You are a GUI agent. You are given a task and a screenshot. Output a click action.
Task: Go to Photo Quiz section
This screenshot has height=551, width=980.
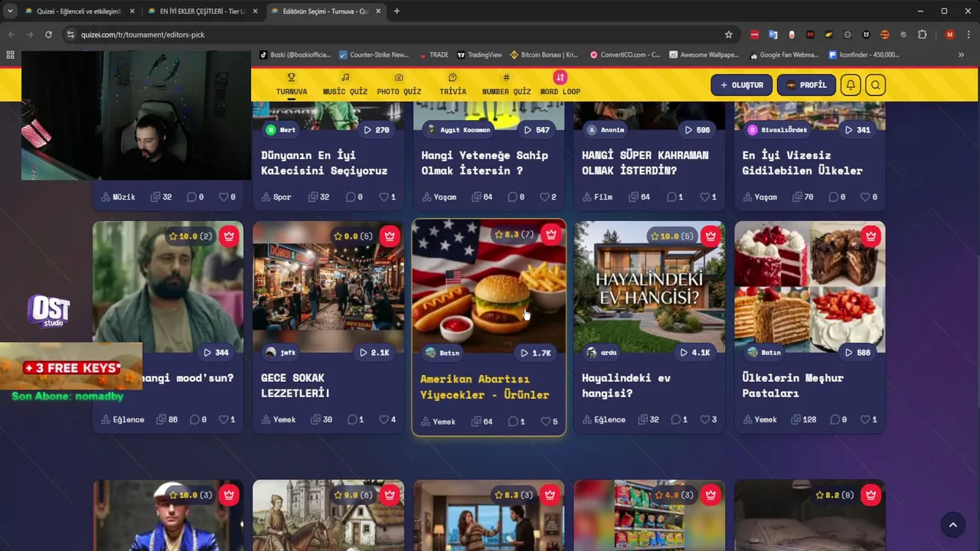(x=399, y=84)
